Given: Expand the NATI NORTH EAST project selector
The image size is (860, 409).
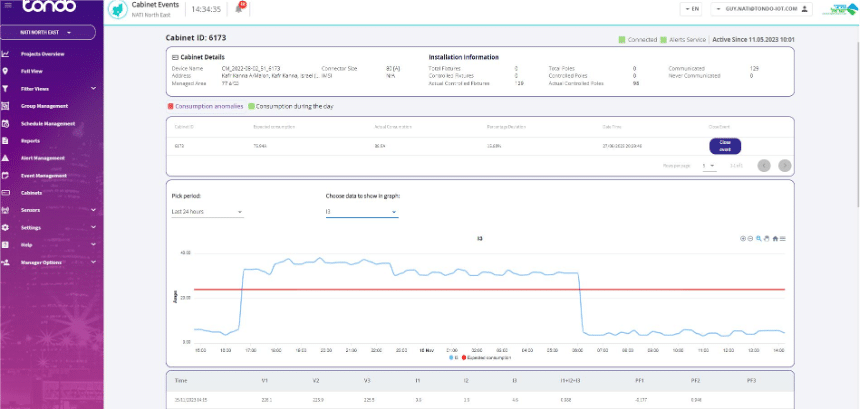Looking at the screenshot, I should [x=50, y=33].
